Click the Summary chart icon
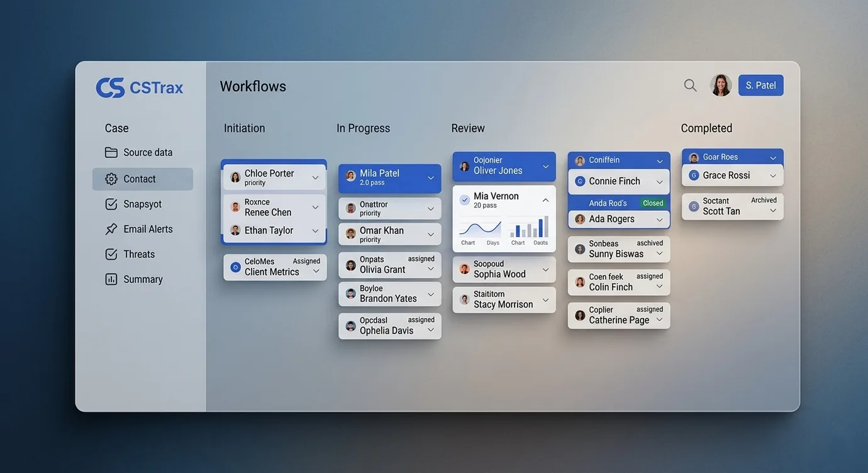The height and width of the screenshot is (473, 868). [x=111, y=279]
